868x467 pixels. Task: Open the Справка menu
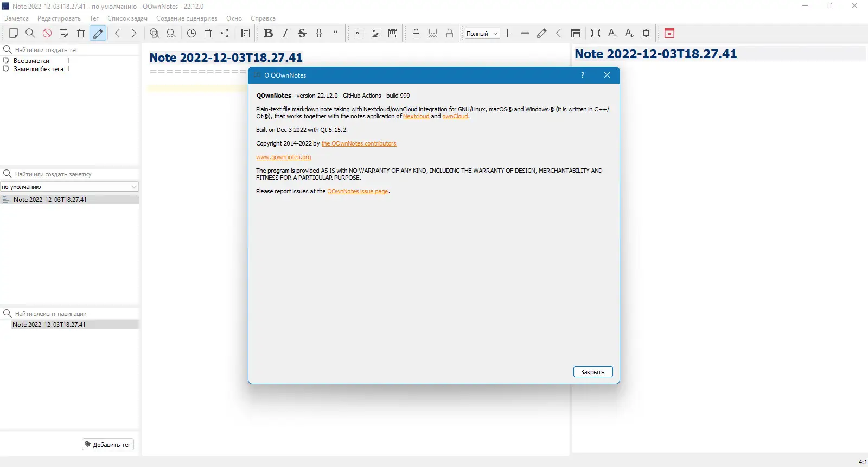pos(263,18)
